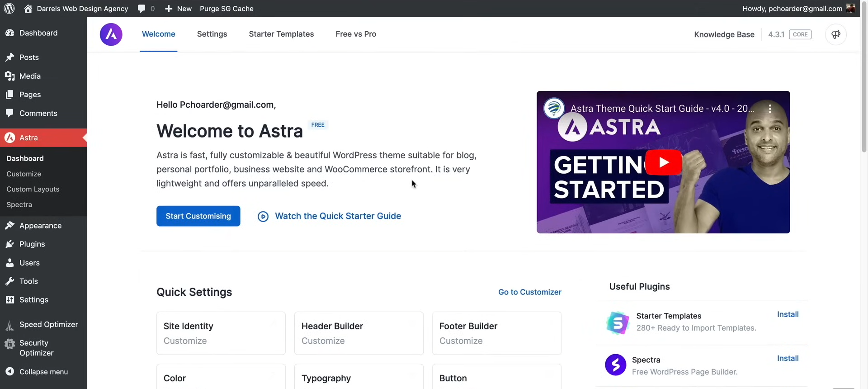Viewport: 868px width, 389px height.
Task: Switch to the Settings tab
Action: click(x=212, y=34)
